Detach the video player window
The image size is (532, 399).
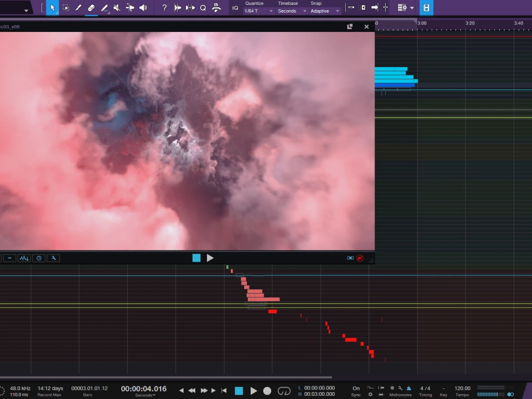click(350, 27)
